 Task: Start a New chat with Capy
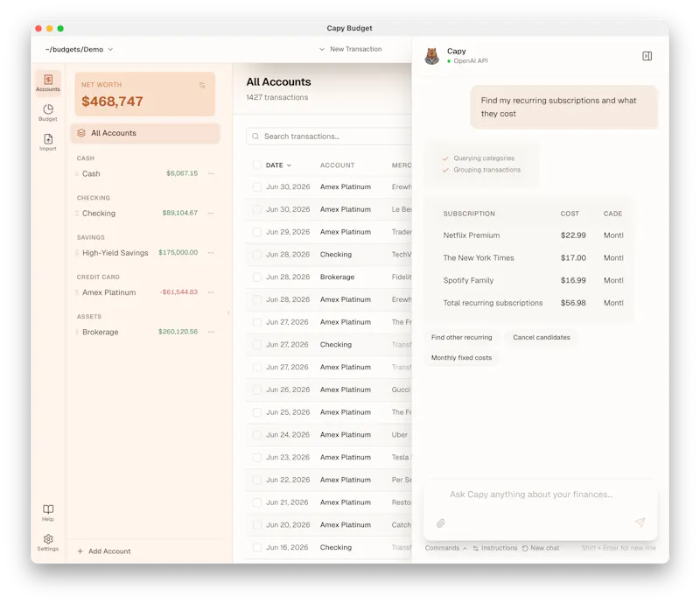click(541, 548)
